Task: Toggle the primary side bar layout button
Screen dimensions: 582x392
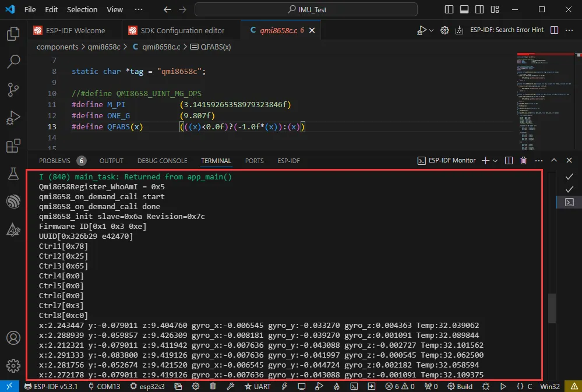Action: point(449,9)
